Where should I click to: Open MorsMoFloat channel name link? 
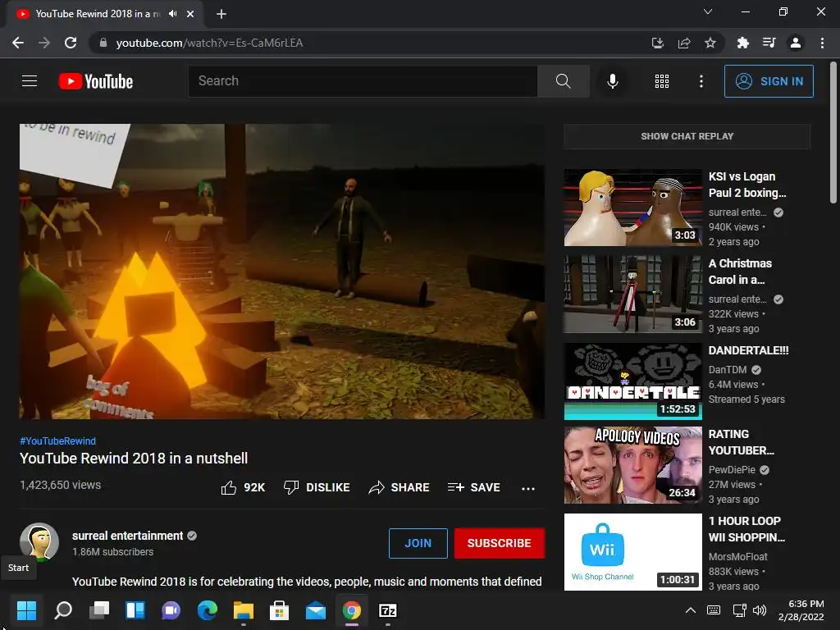click(x=737, y=557)
